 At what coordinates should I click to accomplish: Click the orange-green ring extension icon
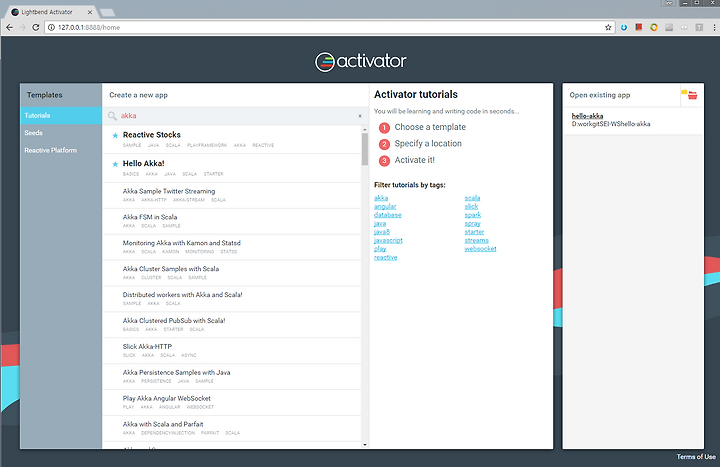tap(654, 28)
